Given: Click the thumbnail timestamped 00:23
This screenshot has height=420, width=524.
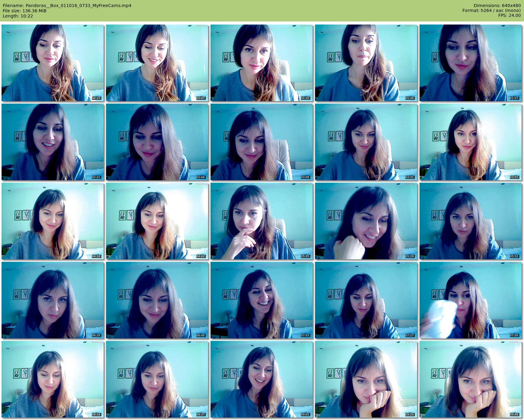Looking at the screenshot, I should click(53, 63).
